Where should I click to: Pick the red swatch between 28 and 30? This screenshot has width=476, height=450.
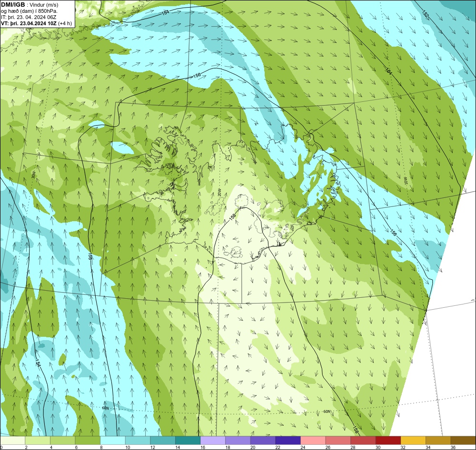coord(363,440)
